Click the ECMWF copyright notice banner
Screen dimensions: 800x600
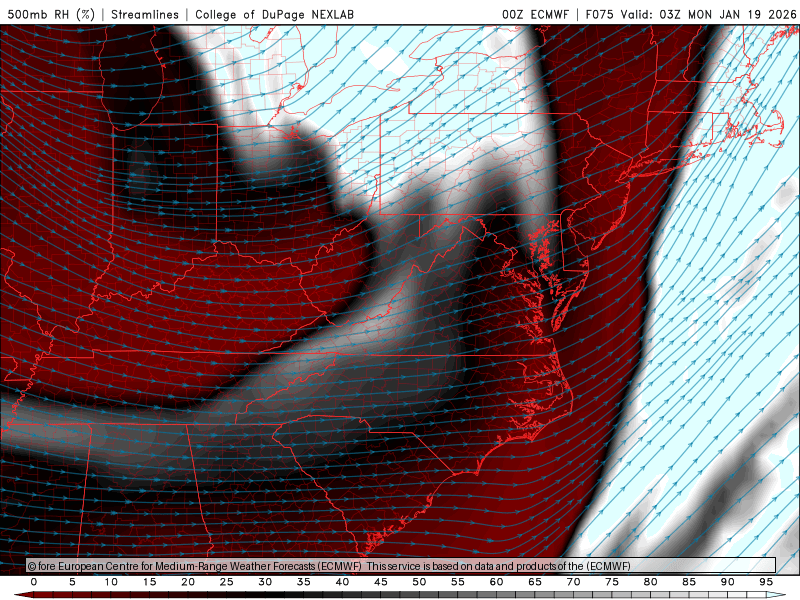[x=401, y=566]
